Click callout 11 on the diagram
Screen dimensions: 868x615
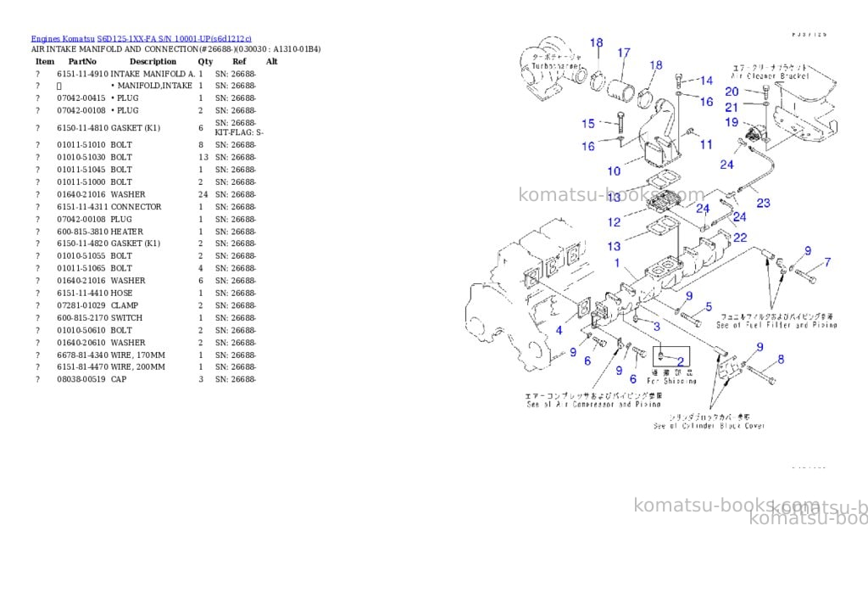tap(706, 144)
